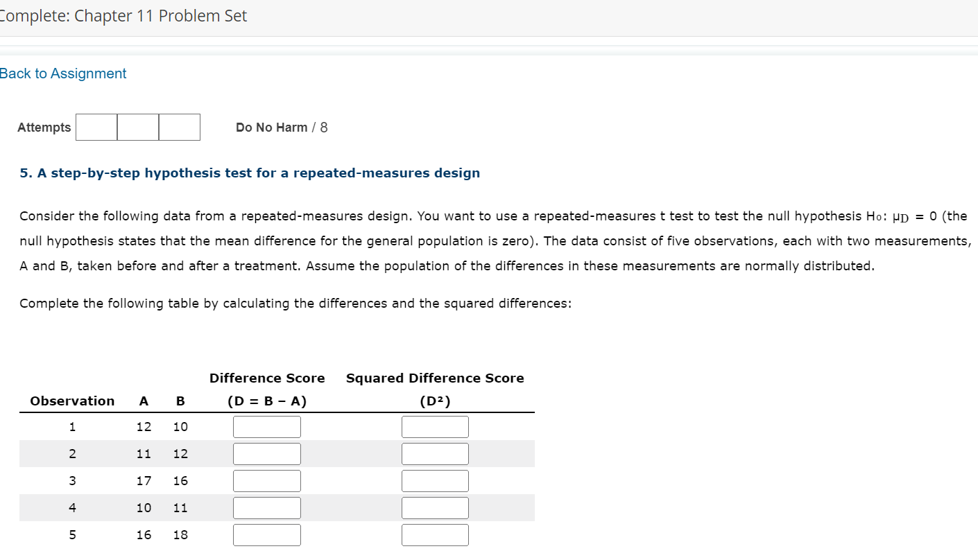Select the first Attempts box
The image size is (978, 560).
point(96,127)
